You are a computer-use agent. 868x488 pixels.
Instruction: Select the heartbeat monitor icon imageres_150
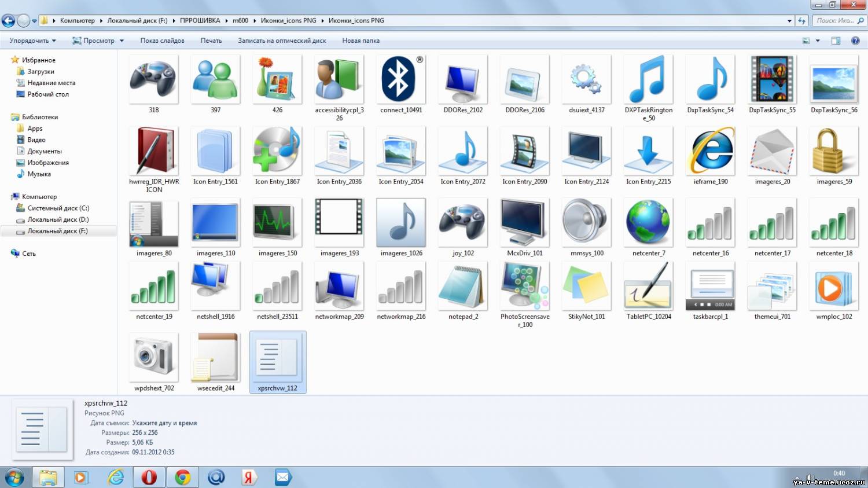tap(277, 223)
